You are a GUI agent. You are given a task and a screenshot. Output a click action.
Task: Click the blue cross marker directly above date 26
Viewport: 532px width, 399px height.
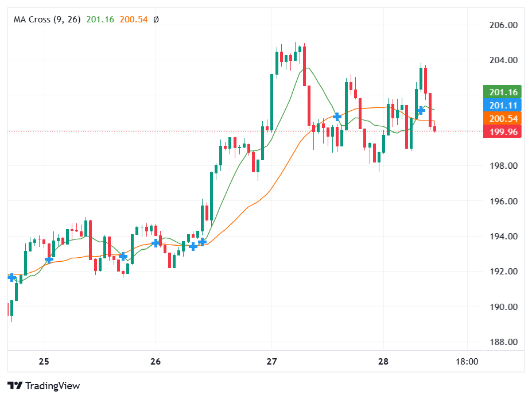[x=156, y=243]
